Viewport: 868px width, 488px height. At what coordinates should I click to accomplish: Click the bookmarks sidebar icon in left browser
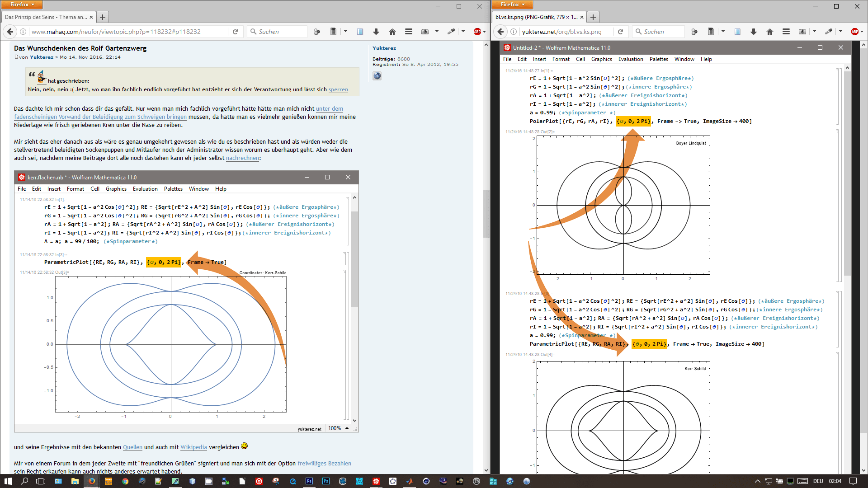tap(360, 32)
